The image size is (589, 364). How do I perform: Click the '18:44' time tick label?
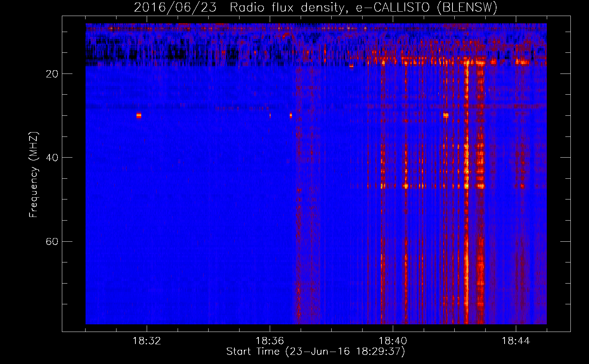click(x=516, y=341)
